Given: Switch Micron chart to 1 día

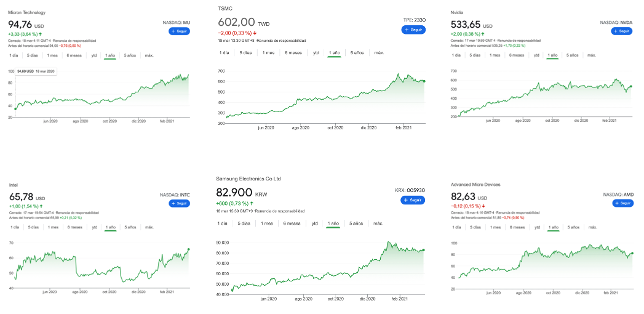Looking at the screenshot, I should pyautogui.click(x=13, y=55).
